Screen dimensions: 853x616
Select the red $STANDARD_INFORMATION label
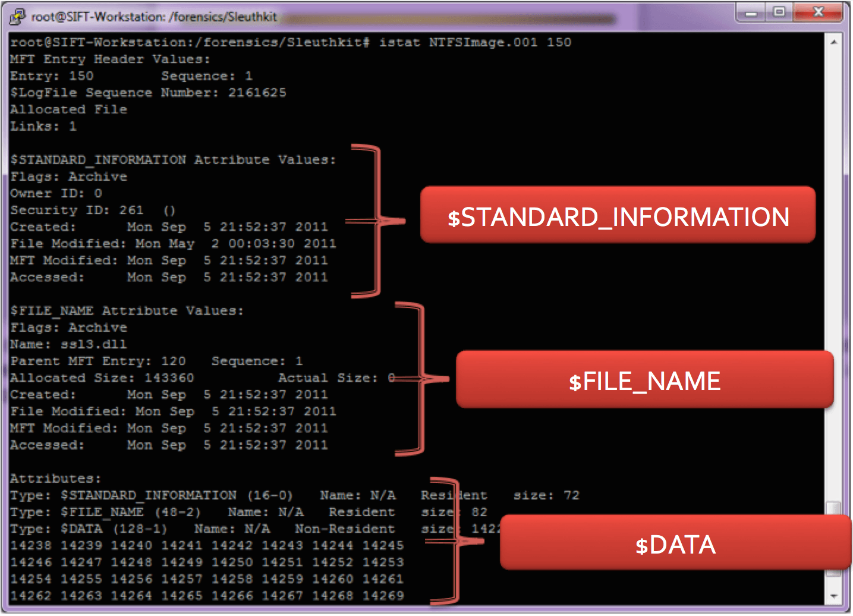pyautogui.click(x=618, y=215)
